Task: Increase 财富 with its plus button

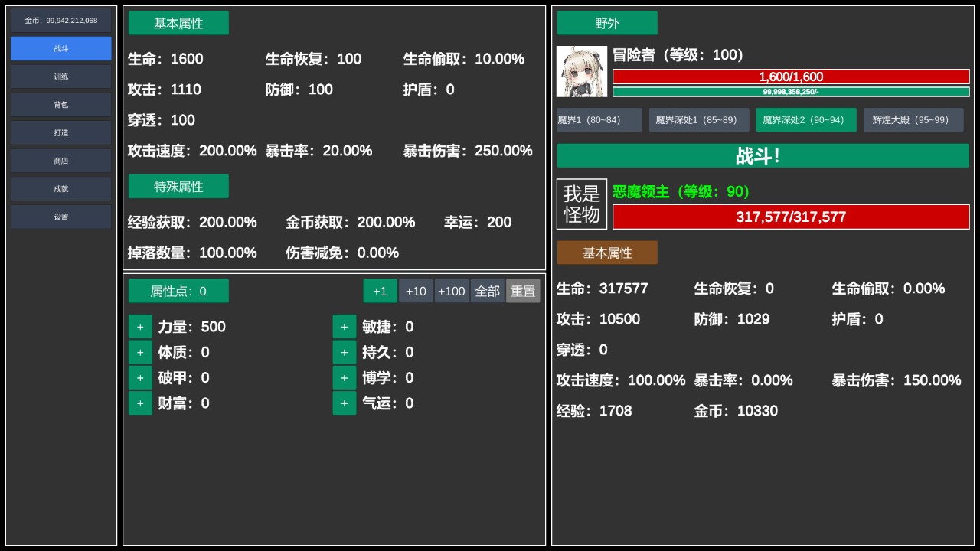Action: [140, 403]
